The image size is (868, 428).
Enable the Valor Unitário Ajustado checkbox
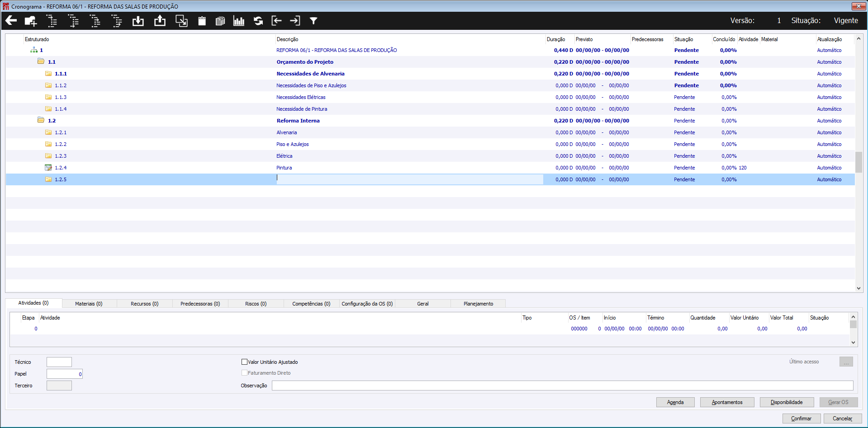244,362
